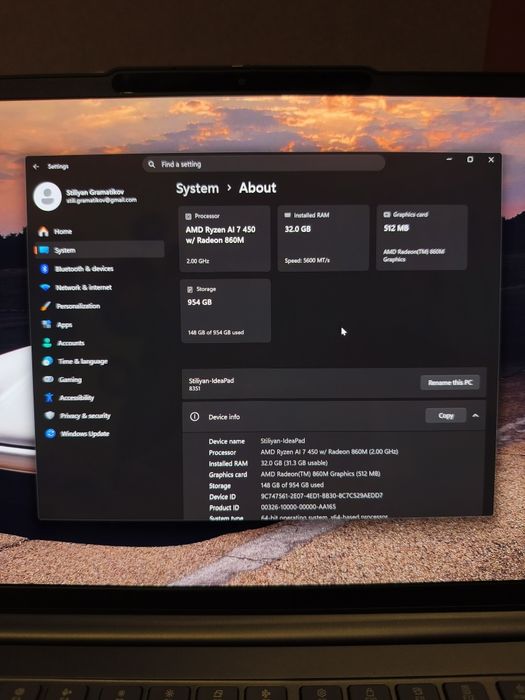Click the Stiliyan-IdeaPad PC name header
This screenshot has height=700, width=525.
coord(211,381)
